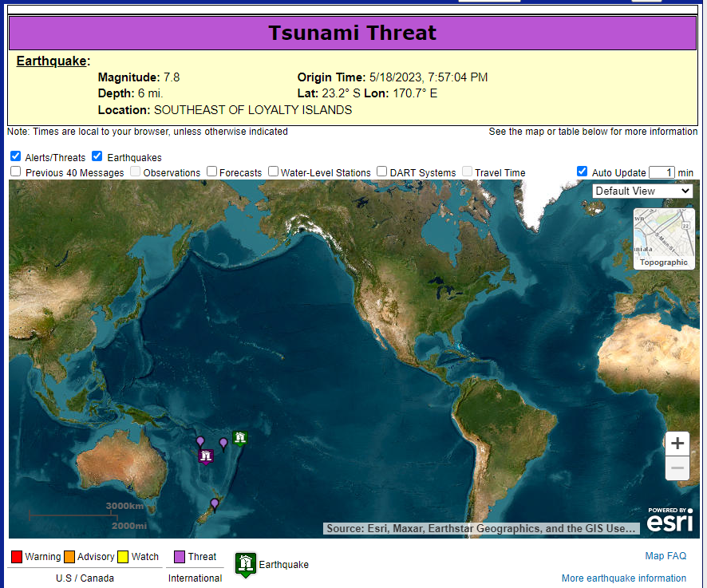Toggle the Observations checkbox

(135, 172)
